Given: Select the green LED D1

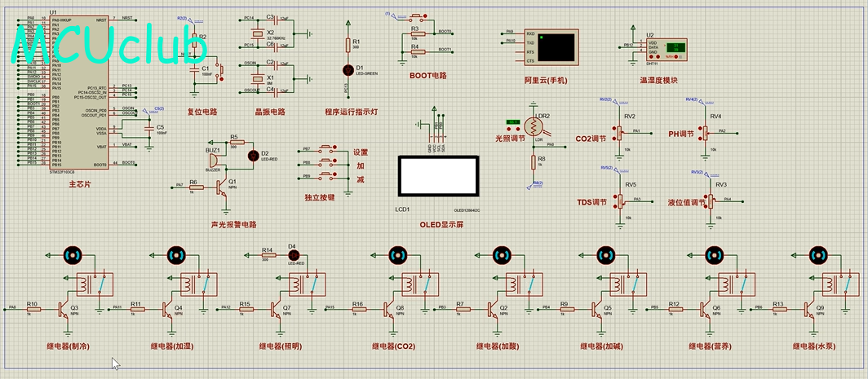Looking at the screenshot, I should [348, 70].
